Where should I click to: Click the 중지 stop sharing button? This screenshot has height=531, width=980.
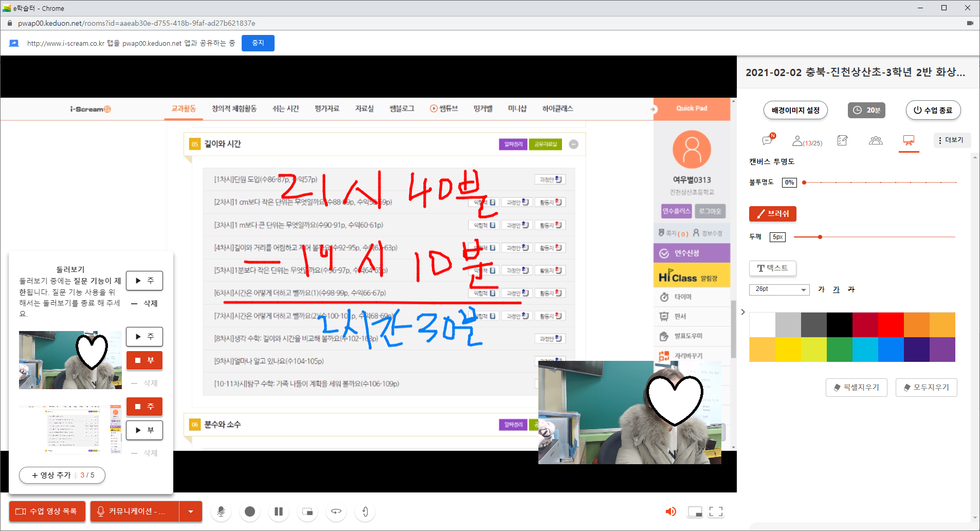258,43
